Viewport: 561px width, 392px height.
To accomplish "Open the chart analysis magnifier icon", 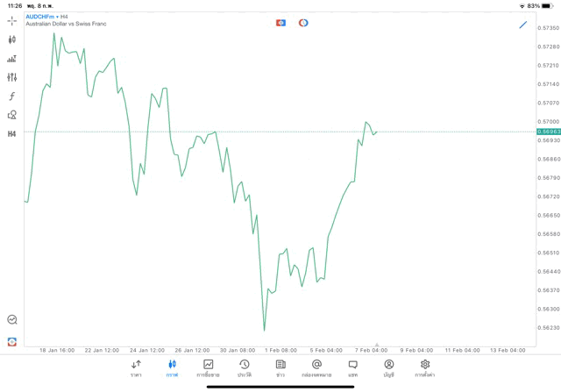I will coord(11,320).
